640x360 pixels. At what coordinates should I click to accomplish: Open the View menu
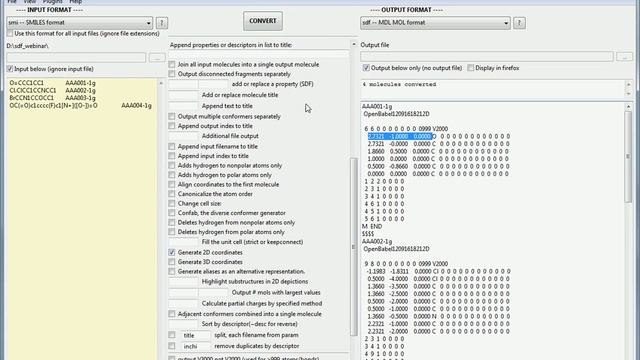click(x=29, y=2)
